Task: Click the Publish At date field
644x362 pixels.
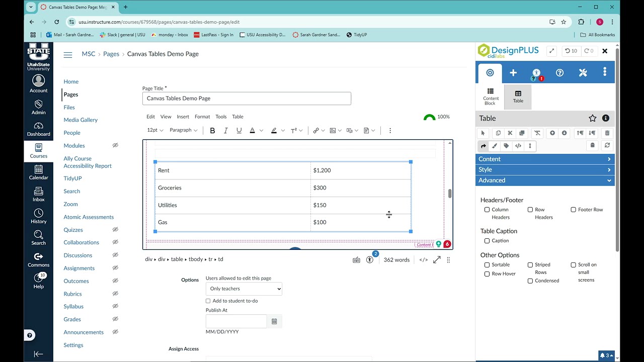Action: [236, 321]
